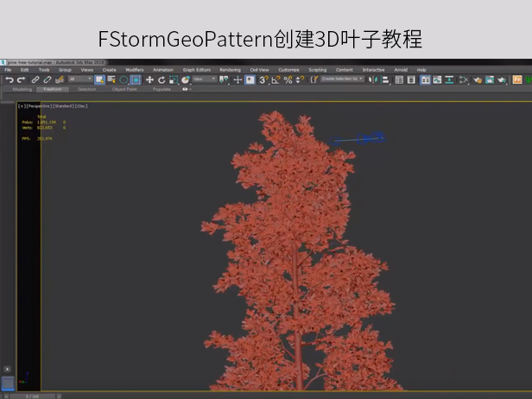This screenshot has height=399, width=532.
Task: Open the Rendering menu
Action: 230,69
